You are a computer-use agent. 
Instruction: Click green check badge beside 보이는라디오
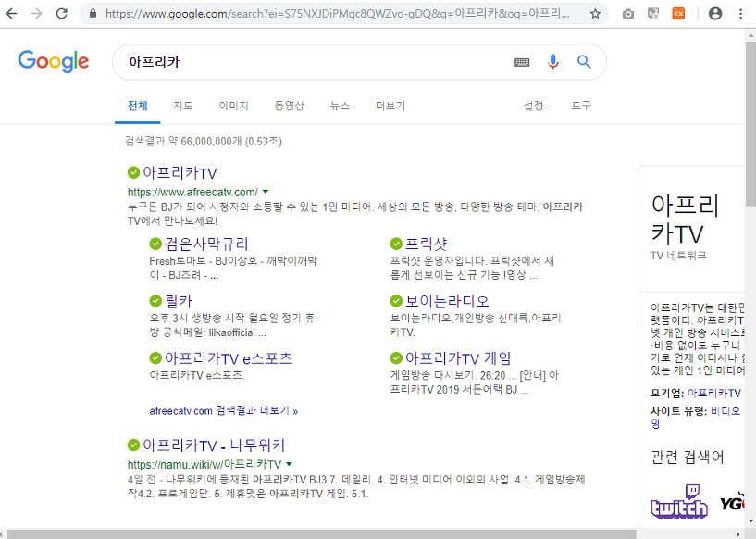click(x=396, y=301)
